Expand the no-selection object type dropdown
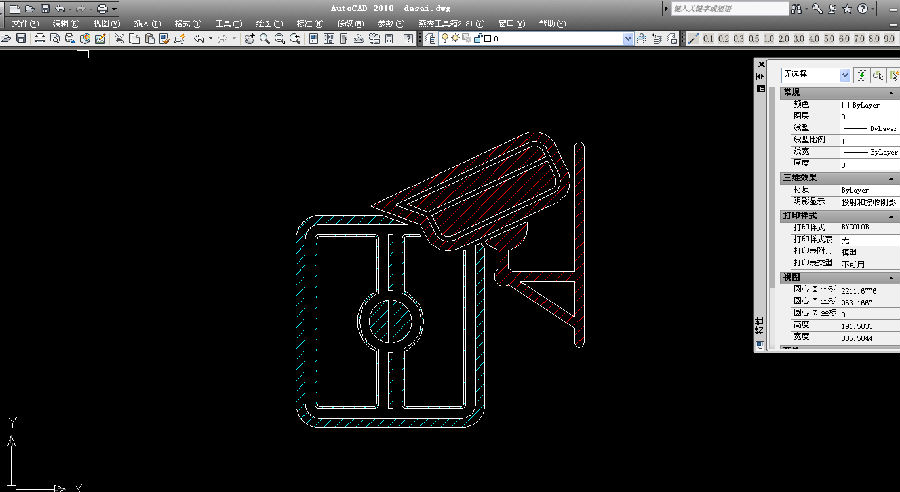 [845, 75]
